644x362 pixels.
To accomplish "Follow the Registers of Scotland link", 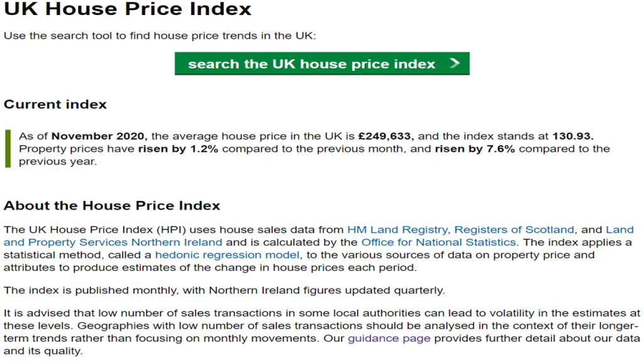I will pyautogui.click(x=514, y=229).
